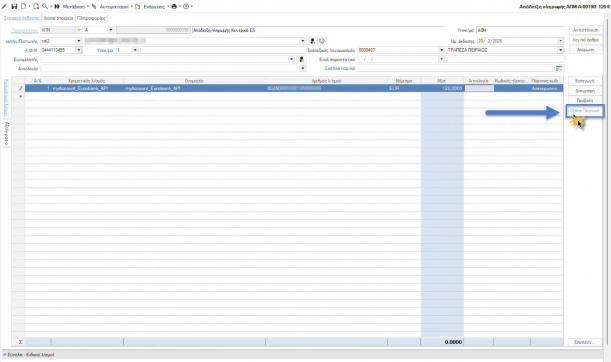Expand the Α.Φ.Μ. 0444113455 dropdown

pos(79,50)
